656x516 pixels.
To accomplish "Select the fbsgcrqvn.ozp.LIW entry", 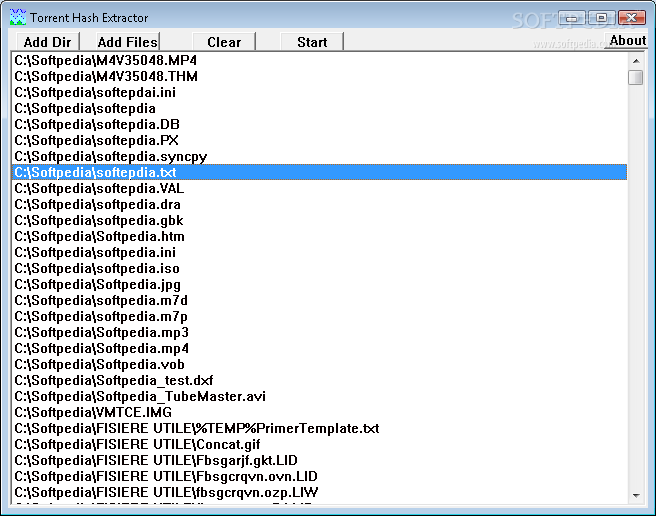I will [x=319, y=492].
